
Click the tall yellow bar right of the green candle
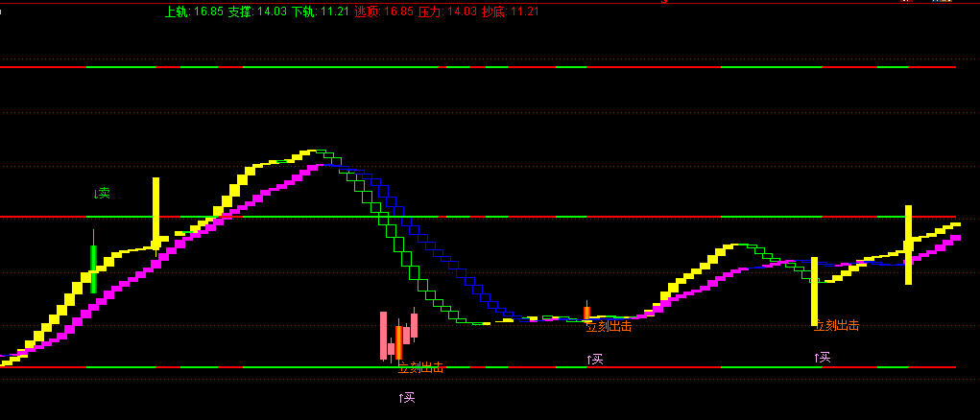(155, 213)
